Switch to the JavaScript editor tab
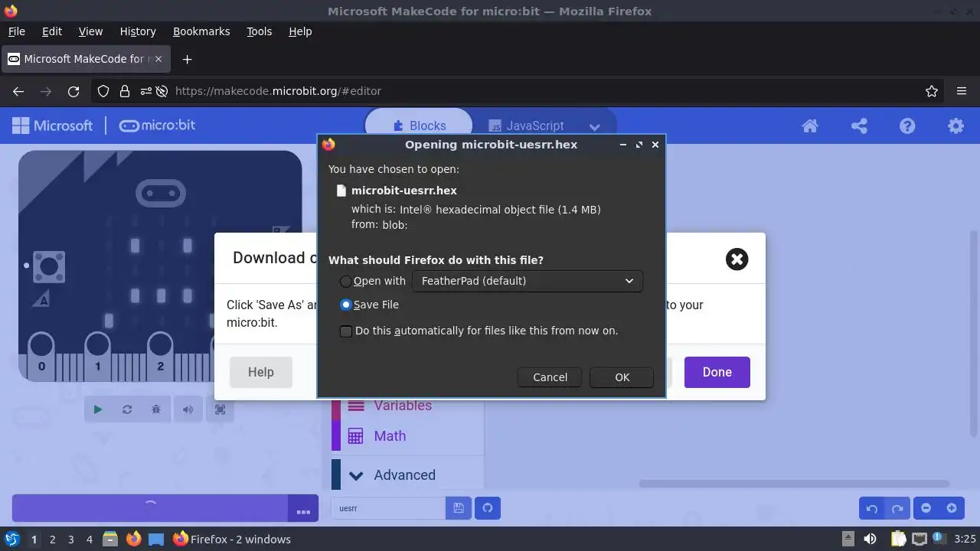 527,126
